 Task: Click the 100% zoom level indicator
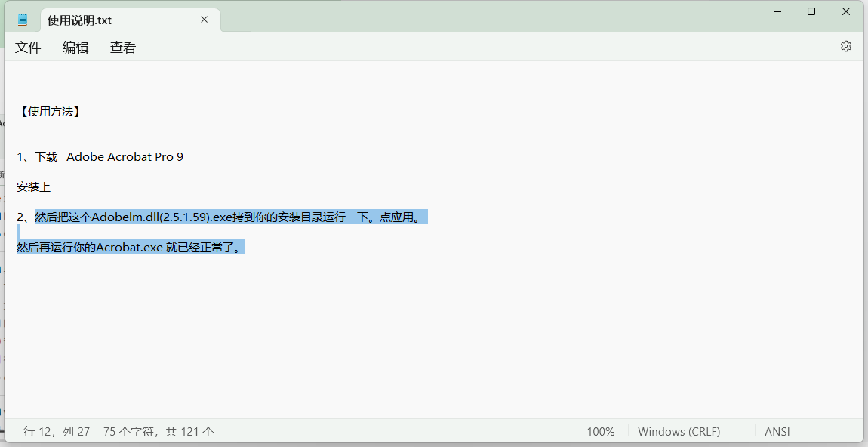601,431
